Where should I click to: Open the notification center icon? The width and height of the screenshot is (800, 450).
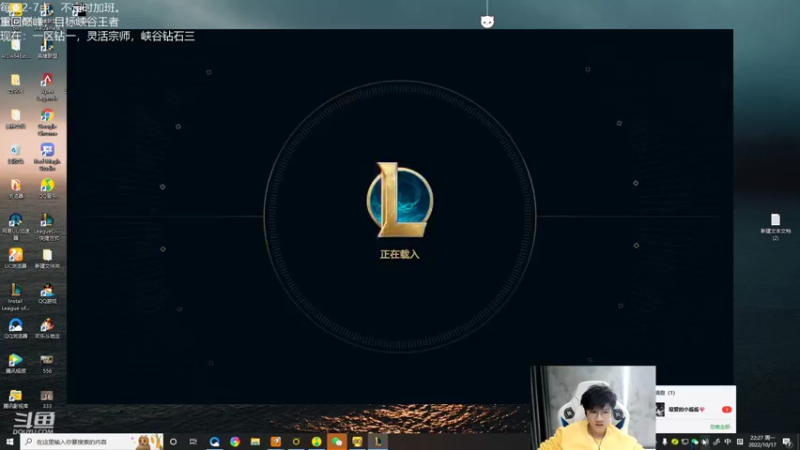[x=787, y=441]
